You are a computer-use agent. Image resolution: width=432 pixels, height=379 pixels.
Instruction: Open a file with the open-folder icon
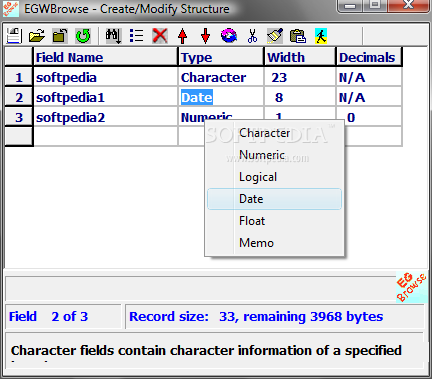[x=37, y=35]
